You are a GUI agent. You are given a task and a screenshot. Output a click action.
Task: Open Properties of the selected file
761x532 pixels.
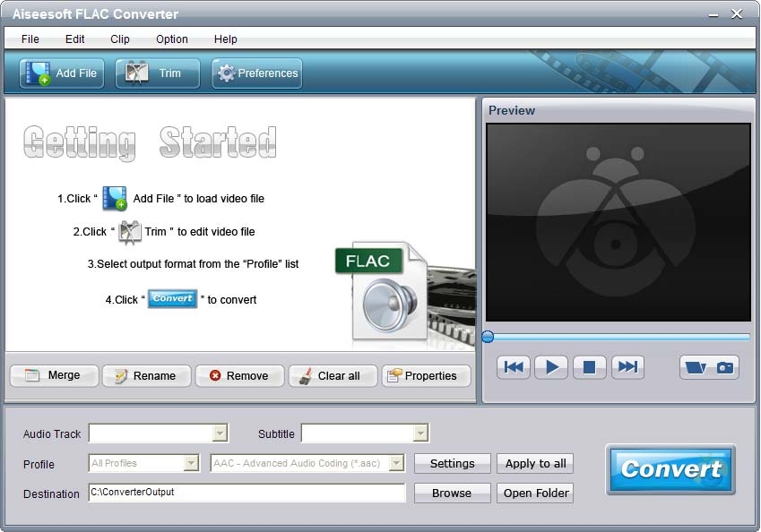pos(426,376)
